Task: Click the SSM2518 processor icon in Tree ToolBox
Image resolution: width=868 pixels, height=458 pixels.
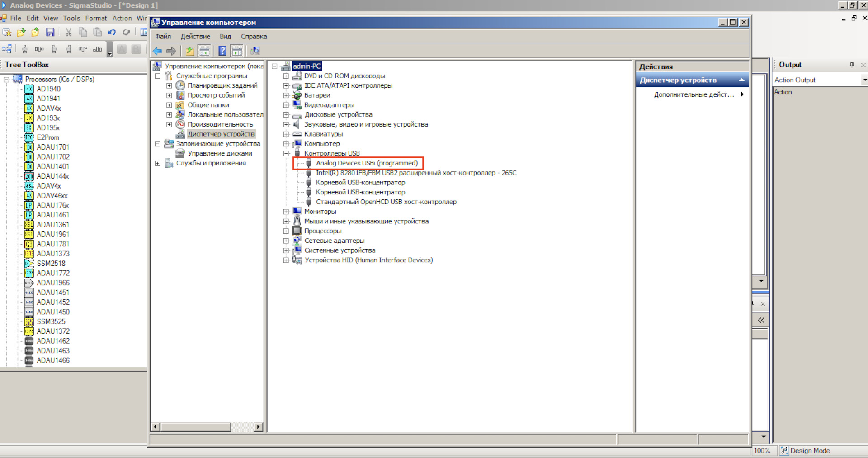Action: (29, 263)
